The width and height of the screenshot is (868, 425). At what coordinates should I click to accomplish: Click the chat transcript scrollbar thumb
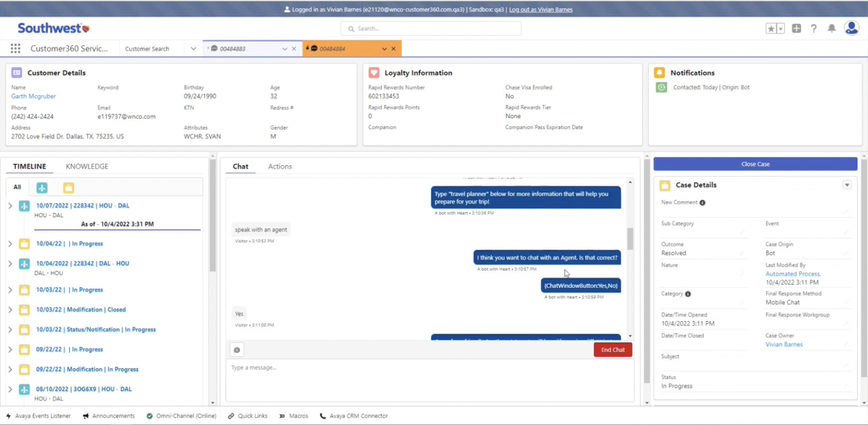[630, 239]
